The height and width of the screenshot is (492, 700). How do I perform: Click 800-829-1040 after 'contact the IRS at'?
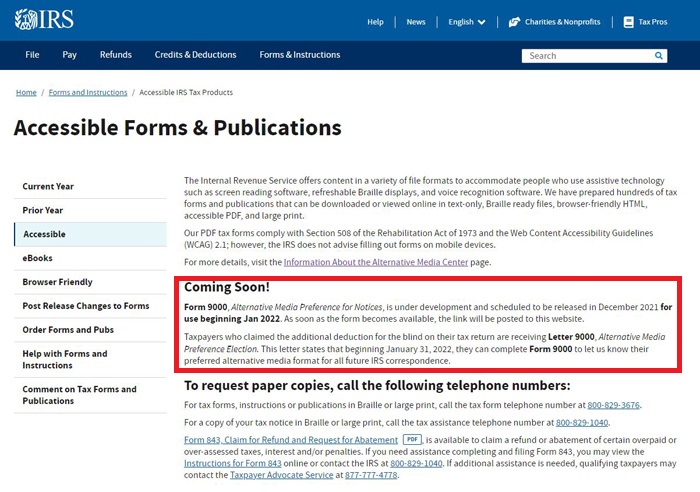point(416,463)
